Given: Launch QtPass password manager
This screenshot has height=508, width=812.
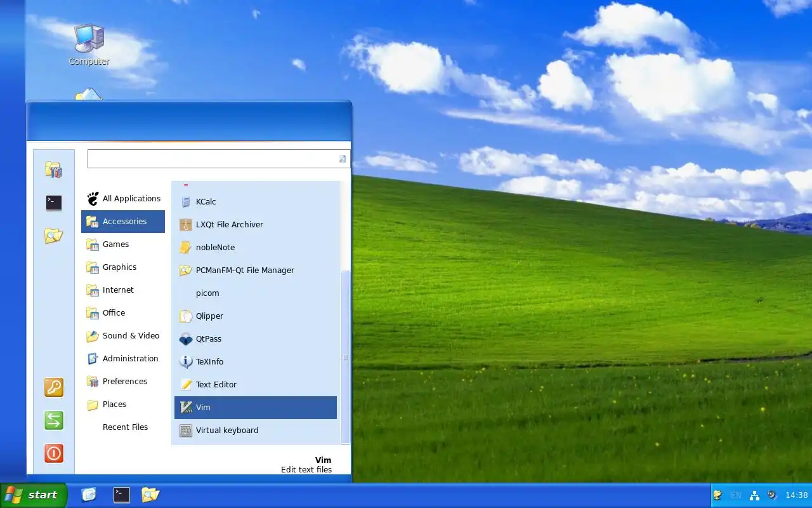Looking at the screenshot, I should (256, 338).
